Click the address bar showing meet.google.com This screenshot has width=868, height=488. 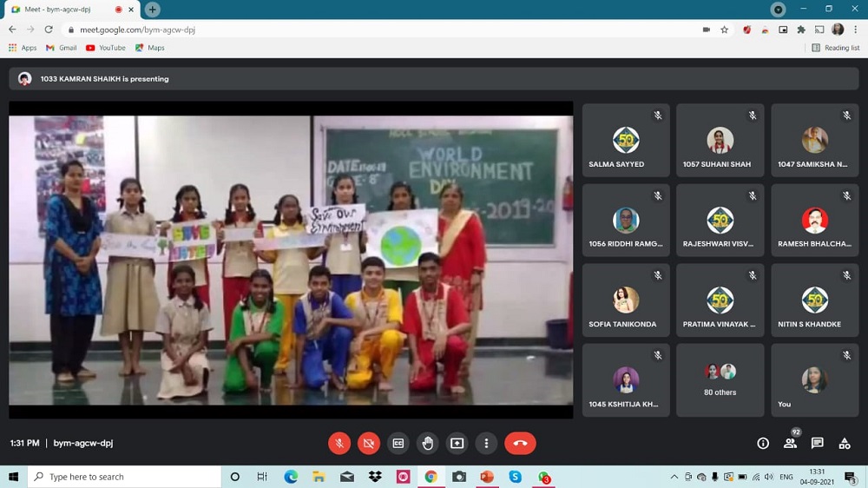click(347, 30)
